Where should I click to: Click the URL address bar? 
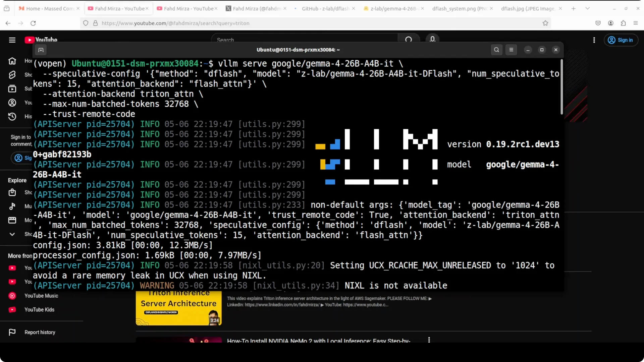[x=315, y=23]
